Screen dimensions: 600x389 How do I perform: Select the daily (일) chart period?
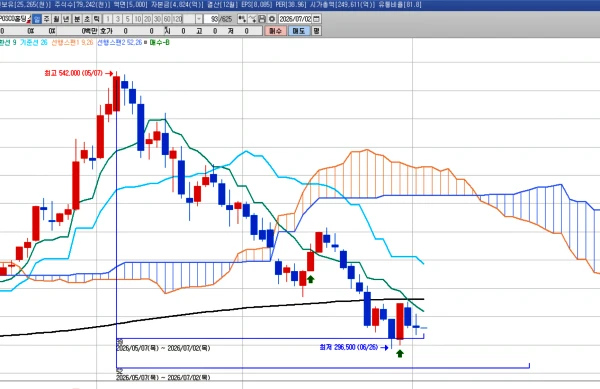tap(37, 19)
